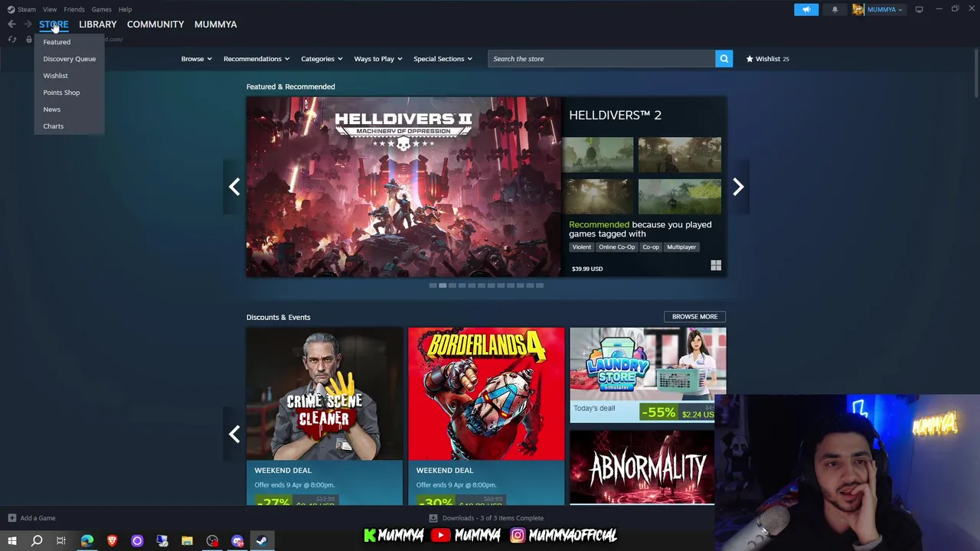Click the Multiplayer tag

tap(681, 247)
